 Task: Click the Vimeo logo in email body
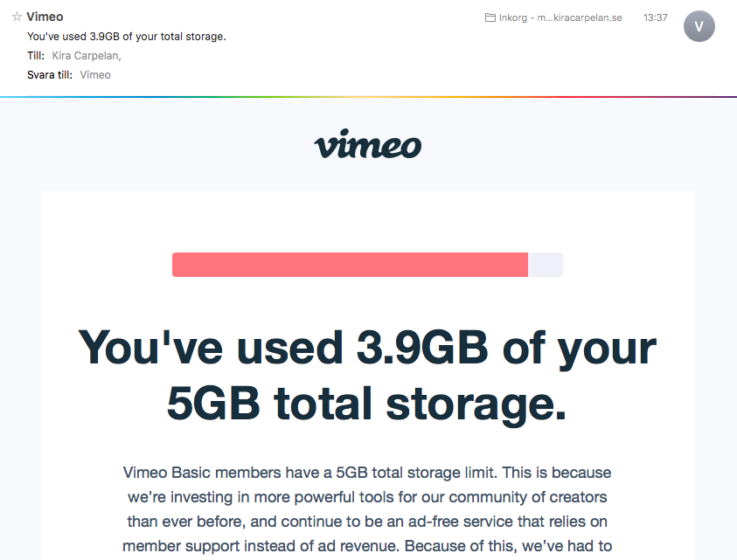click(367, 144)
